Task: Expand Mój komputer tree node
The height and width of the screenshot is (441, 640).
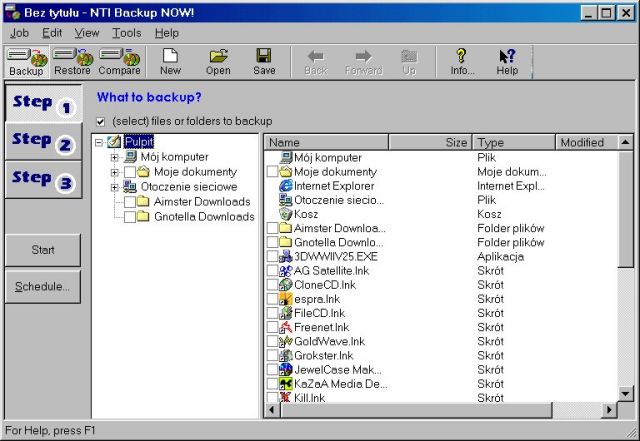Action: tap(115, 157)
